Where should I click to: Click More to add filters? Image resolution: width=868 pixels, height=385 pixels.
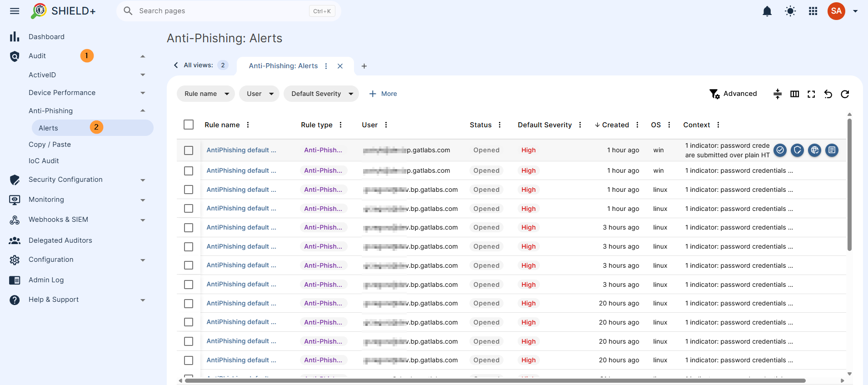pyautogui.click(x=383, y=94)
